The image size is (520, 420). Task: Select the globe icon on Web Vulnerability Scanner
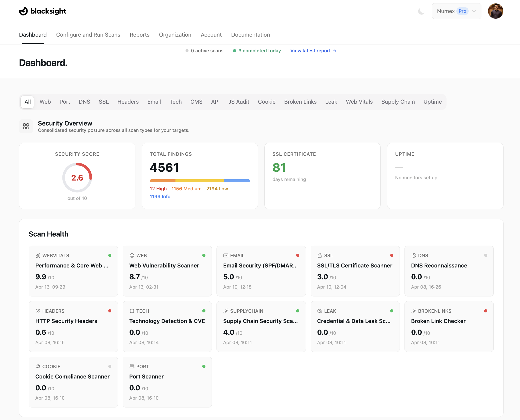tap(132, 255)
